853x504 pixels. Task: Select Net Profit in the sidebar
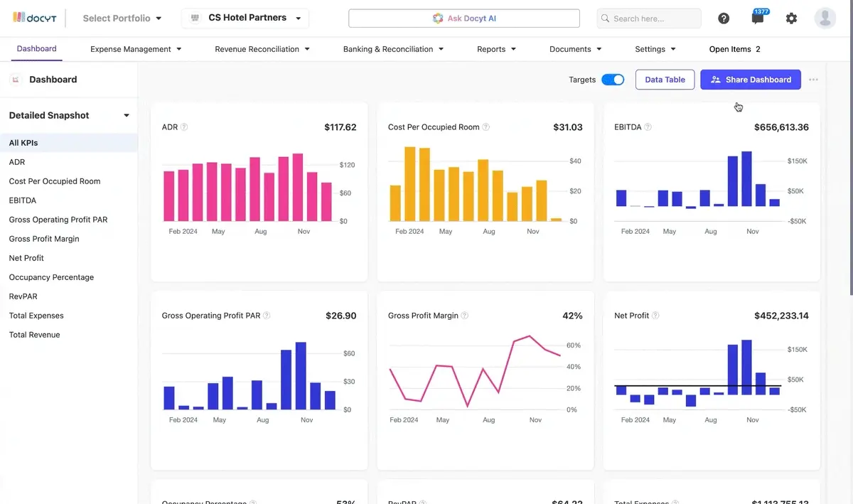pos(68,258)
